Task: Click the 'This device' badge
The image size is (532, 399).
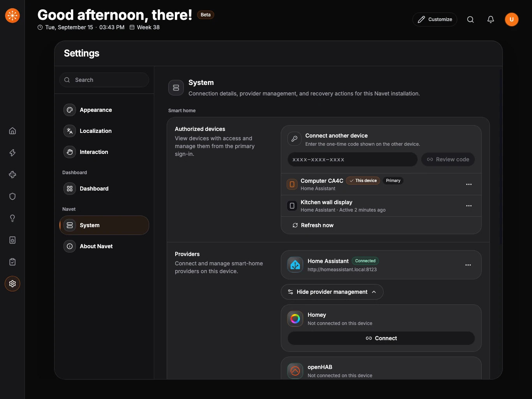Action: [363, 181]
